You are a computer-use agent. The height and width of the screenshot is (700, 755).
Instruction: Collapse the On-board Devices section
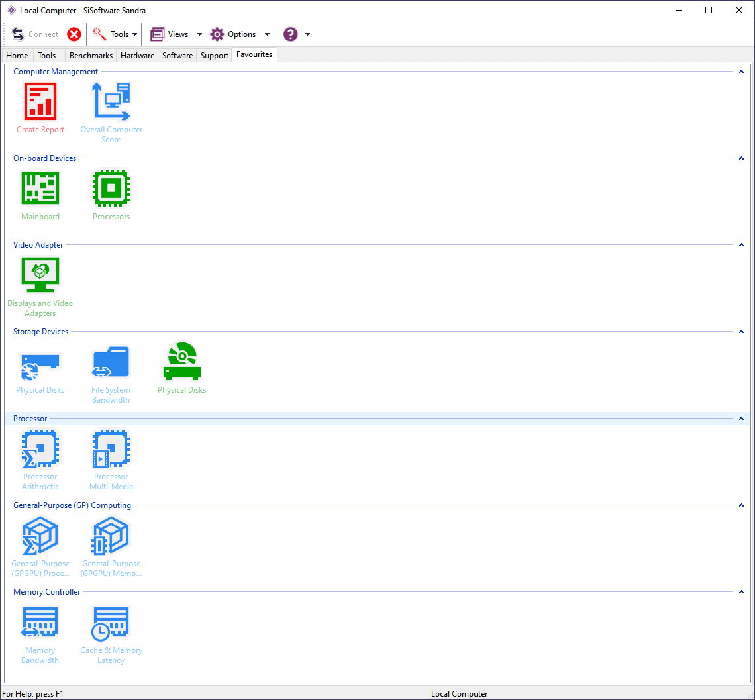coord(742,158)
